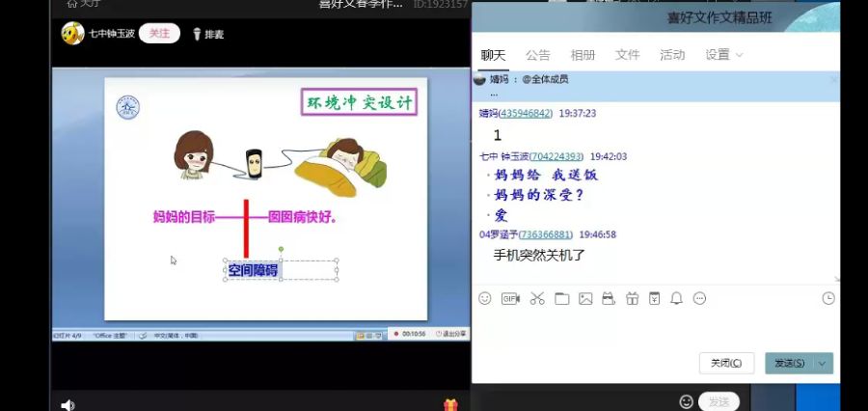Viewport: 868px width, 411px height.
Task: Click the bell notification icon
Action: [676, 299]
